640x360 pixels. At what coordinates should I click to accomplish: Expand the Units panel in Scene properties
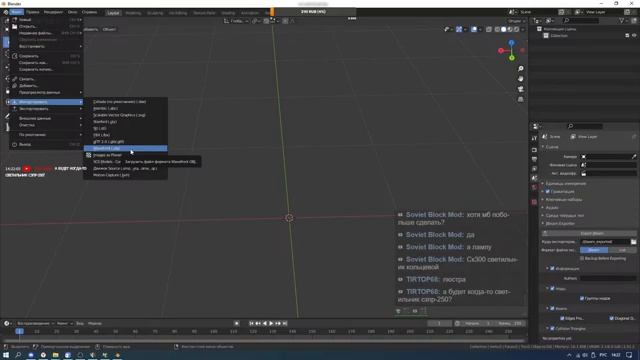565,184
